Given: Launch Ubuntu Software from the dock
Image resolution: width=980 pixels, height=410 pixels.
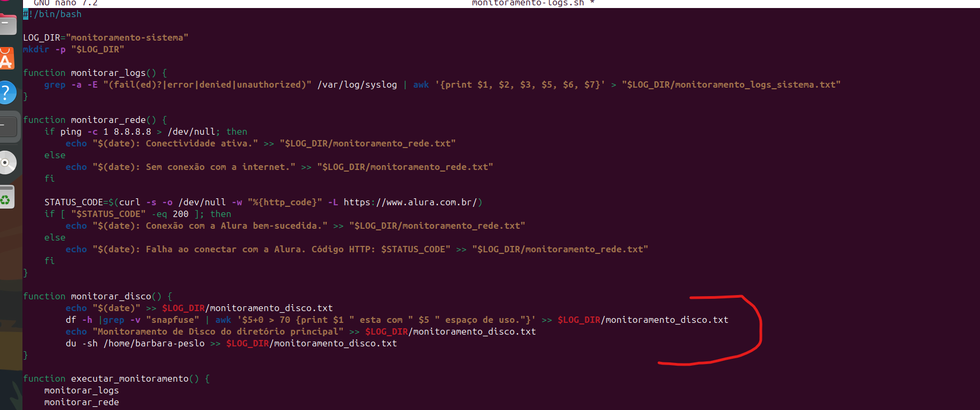Looking at the screenshot, I should [x=6, y=59].
